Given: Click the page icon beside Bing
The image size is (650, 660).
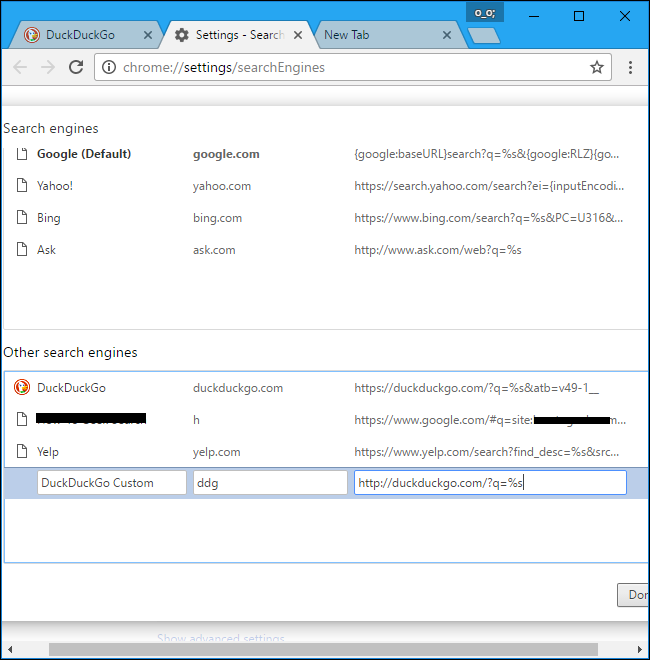Looking at the screenshot, I should coord(22,217).
